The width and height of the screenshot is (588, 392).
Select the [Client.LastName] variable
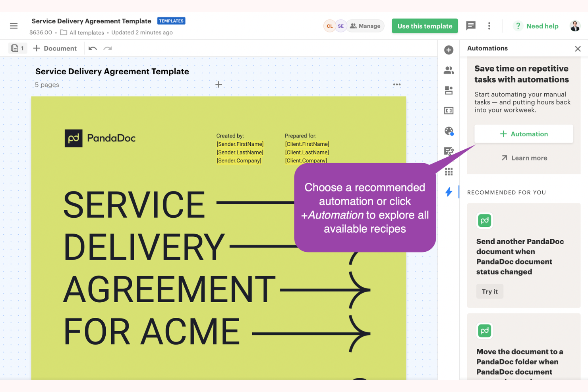[x=307, y=153]
